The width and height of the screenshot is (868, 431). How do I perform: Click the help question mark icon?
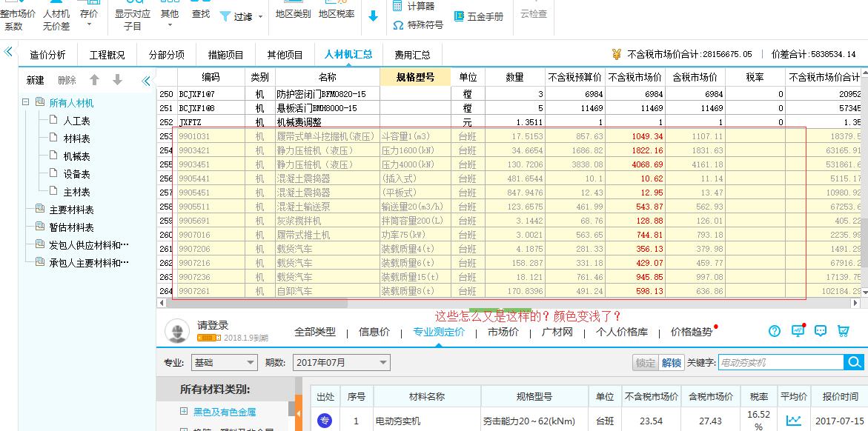pyautogui.click(x=775, y=332)
